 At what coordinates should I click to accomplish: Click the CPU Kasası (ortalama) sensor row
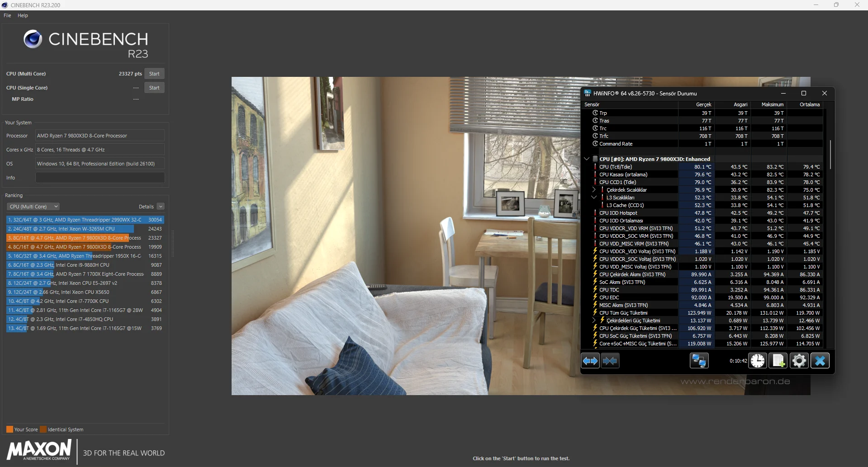click(702, 175)
